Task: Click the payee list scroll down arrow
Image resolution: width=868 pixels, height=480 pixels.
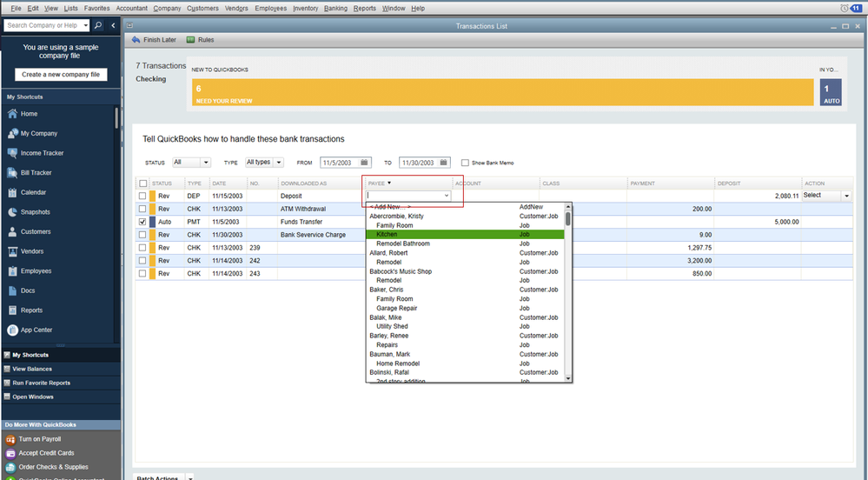Action: 568,378
